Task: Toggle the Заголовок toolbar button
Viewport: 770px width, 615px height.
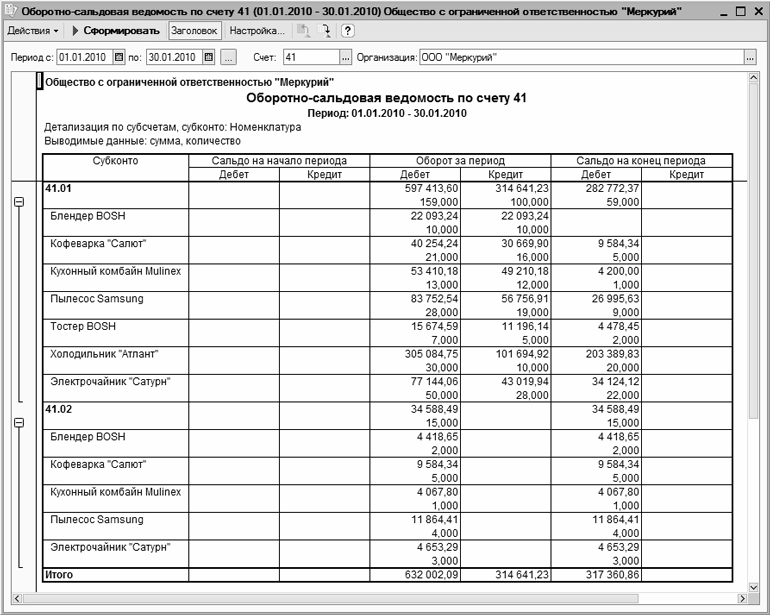Action: tap(194, 31)
